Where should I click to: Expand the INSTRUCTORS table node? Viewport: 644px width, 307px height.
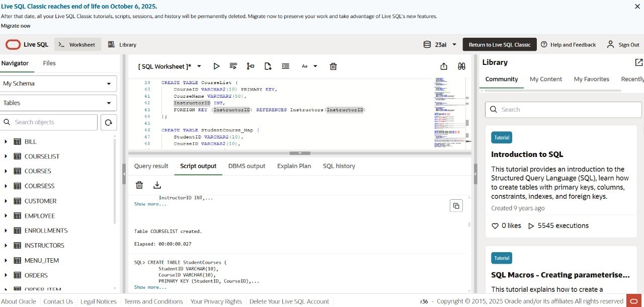click(x=6, y=246)
